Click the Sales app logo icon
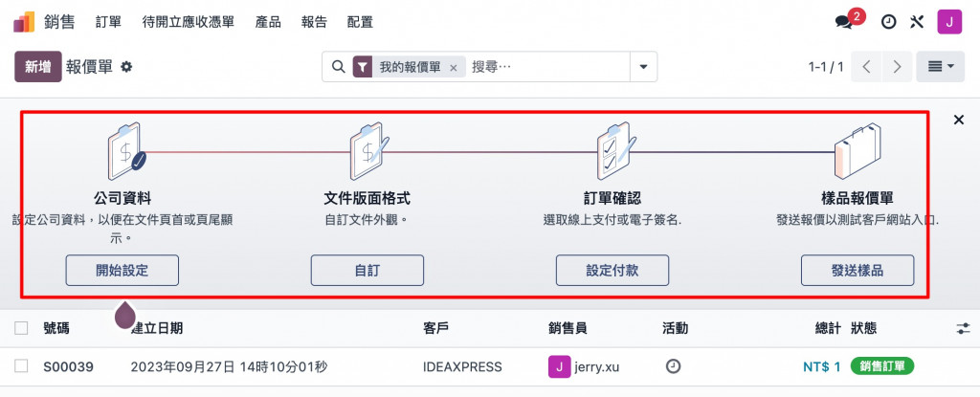 click(24, 22)
